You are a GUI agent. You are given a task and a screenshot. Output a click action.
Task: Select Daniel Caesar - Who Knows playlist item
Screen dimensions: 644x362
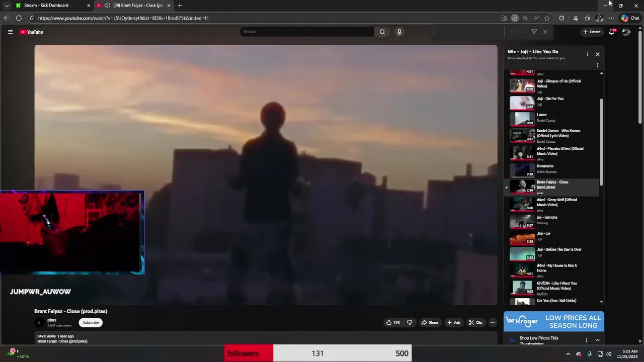[x=552, y=136]
